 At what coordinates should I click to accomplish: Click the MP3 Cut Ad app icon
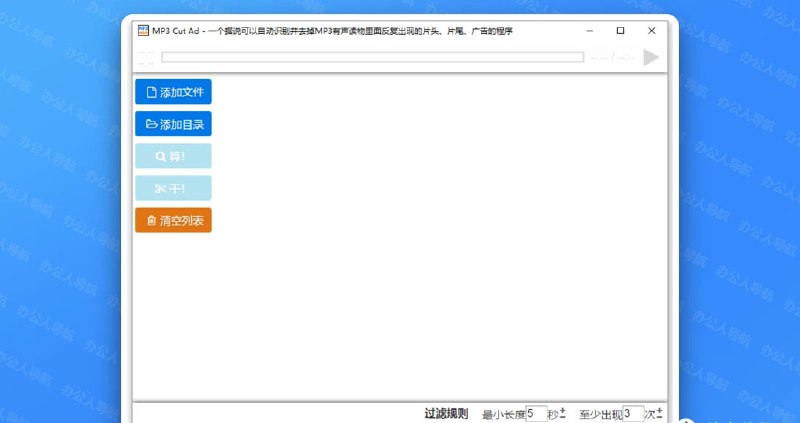click(144, 31)
